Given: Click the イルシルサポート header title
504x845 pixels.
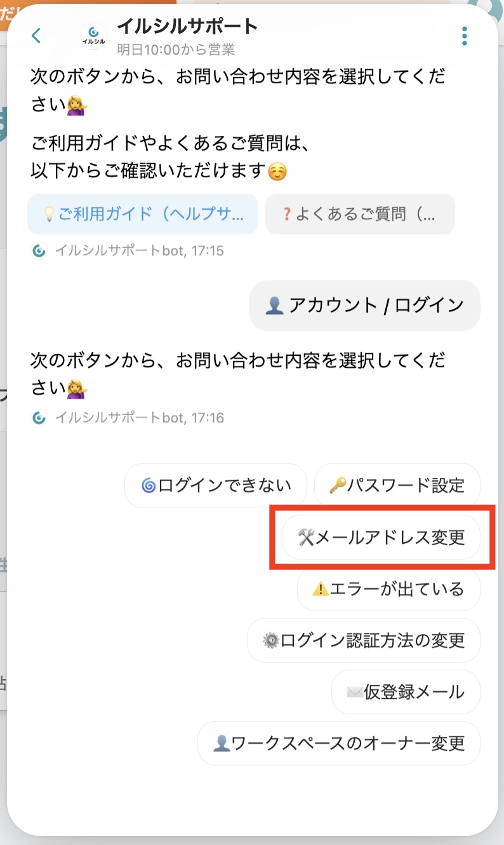Looking at the screenshot, I should (x=187, y=27).
